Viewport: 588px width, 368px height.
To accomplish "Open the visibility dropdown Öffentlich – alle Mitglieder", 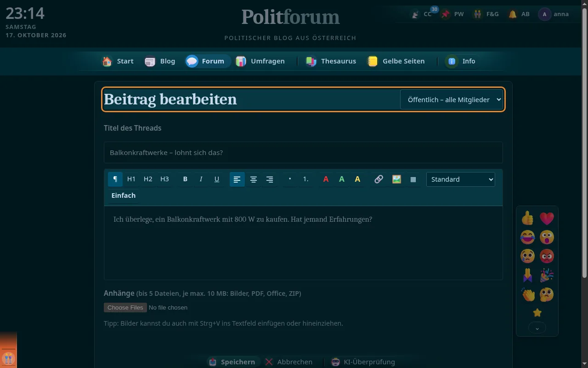I will [452, 99].
